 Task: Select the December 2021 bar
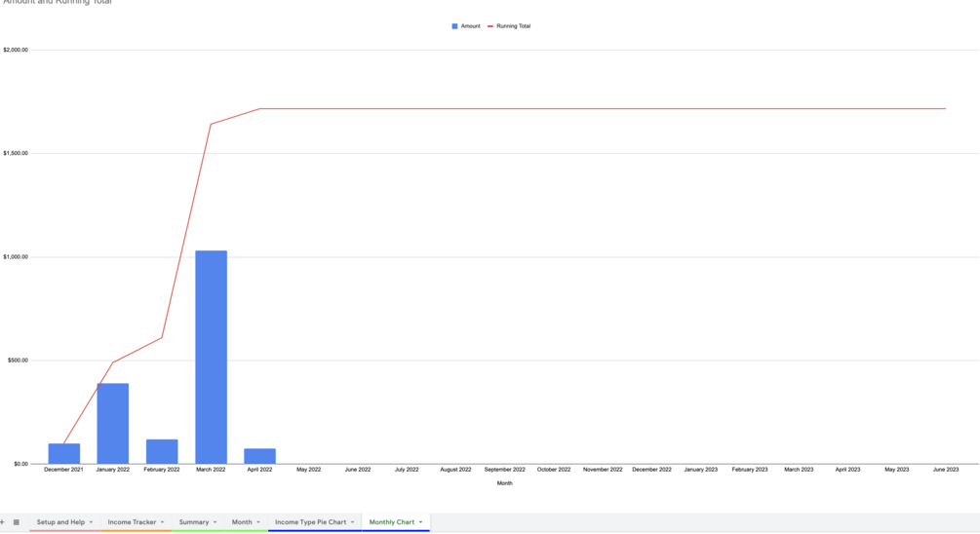coord(63,454)
